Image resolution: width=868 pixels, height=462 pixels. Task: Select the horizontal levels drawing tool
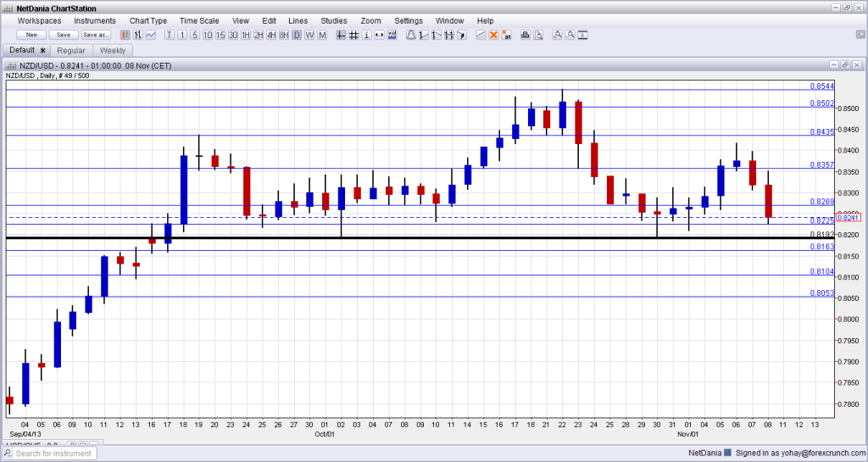click(x=449, y=35)
